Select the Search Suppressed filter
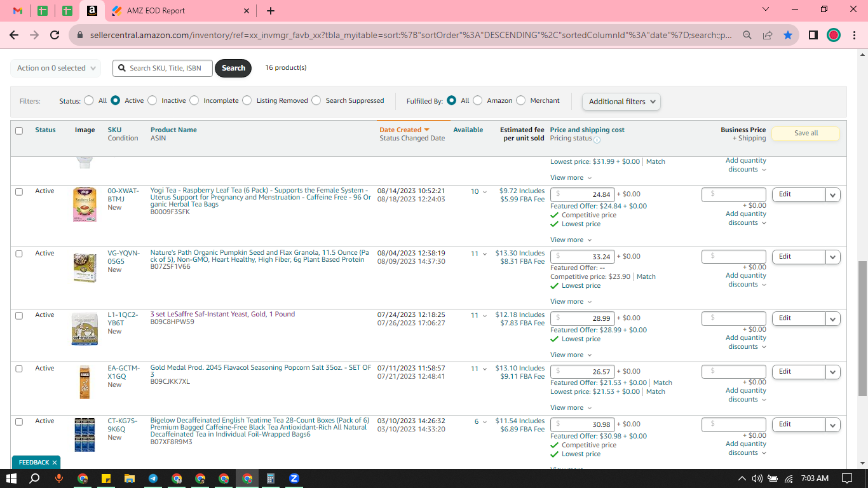 (x=316, y=100)
